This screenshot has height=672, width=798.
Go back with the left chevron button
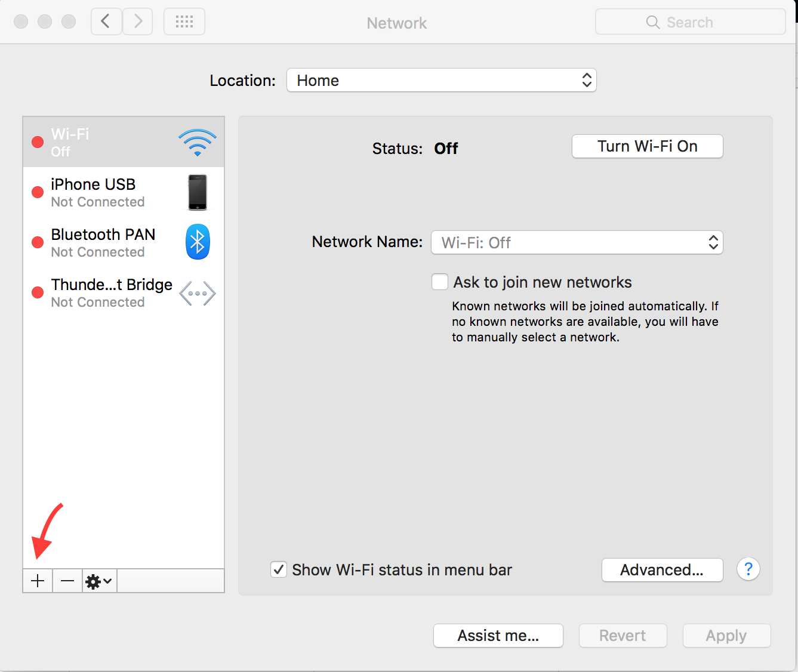(x=106, y=22)
